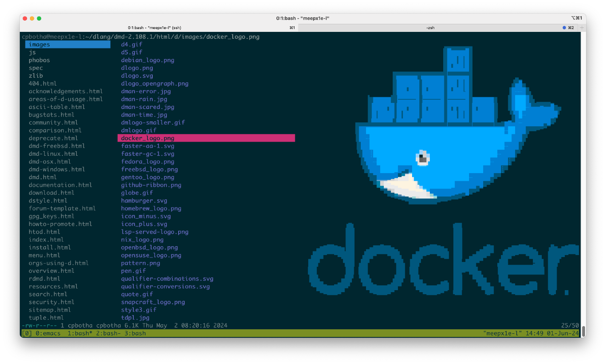Select the zlib directory entry
Image resolution: width=606 pixels, height=364 pixels.
pyautogui.click(x=36, y=76)
